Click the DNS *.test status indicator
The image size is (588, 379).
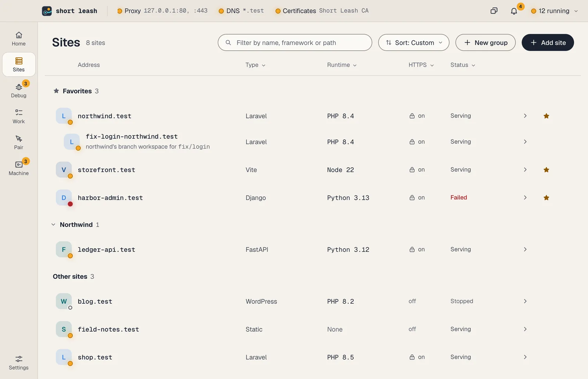(x=241, y=11)
